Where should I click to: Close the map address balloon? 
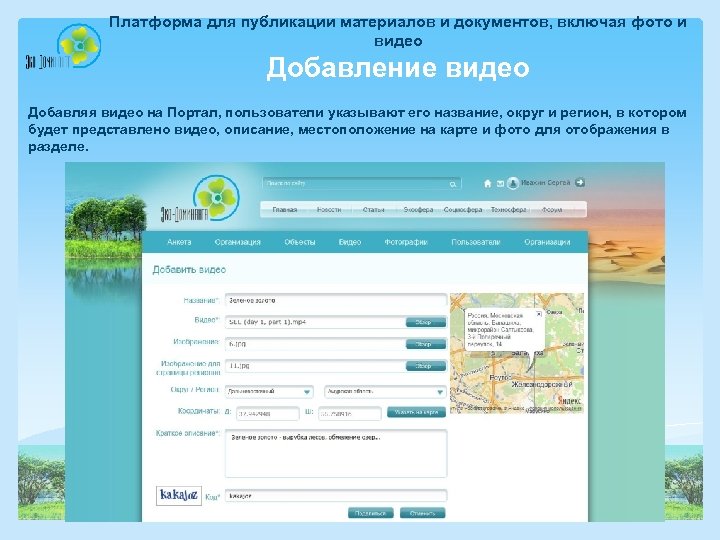point(539,314)
